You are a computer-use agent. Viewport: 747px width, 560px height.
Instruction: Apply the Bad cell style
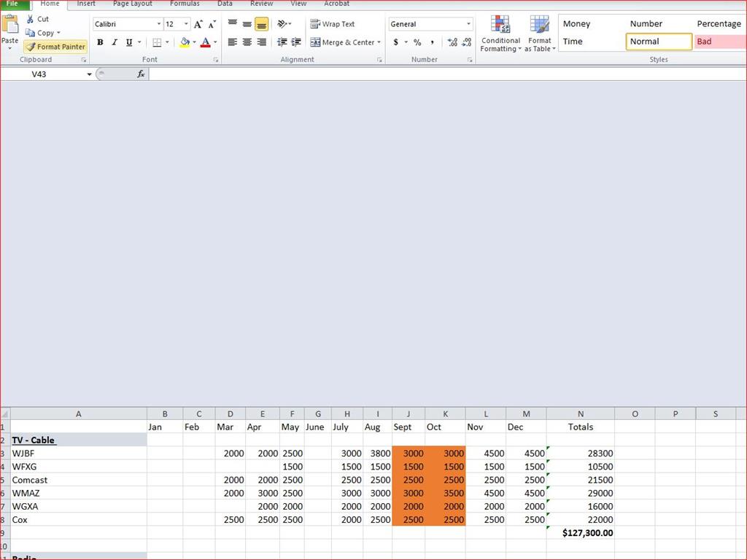coord(720,42)
